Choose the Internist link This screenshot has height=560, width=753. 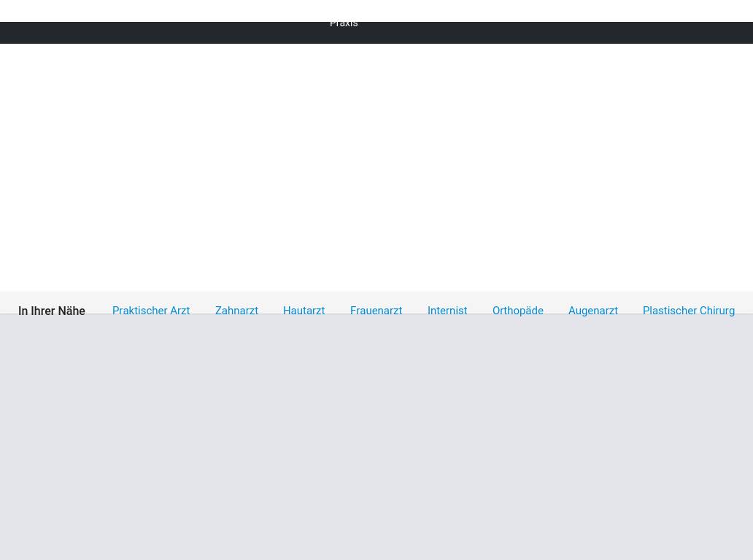[447, 311]
